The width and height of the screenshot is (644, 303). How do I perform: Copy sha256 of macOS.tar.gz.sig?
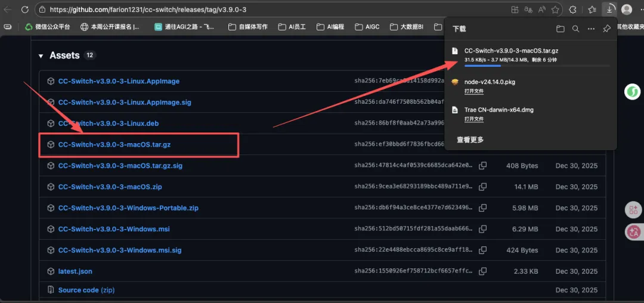(x=483, y=165)
